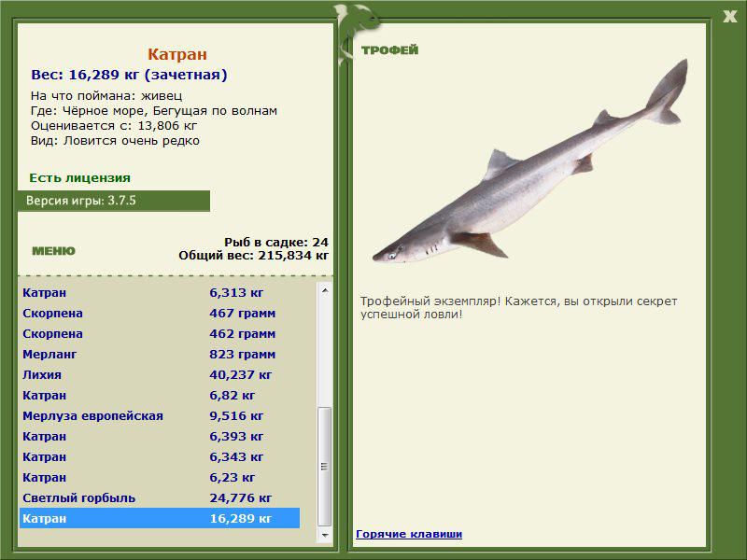Click the Рыб в садке: 24 counter
Screen dimensions: 747x560
pyautogui.click(x=276, y=243)
